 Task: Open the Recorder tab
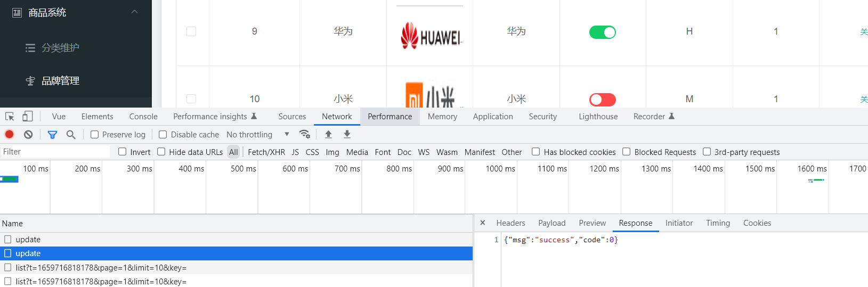coord(654,117)
